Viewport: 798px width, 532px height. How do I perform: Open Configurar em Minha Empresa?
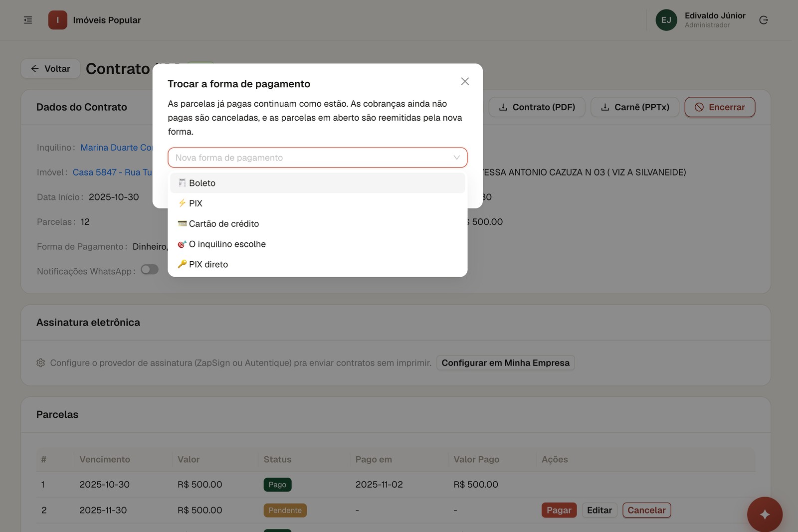pos(505,363)
